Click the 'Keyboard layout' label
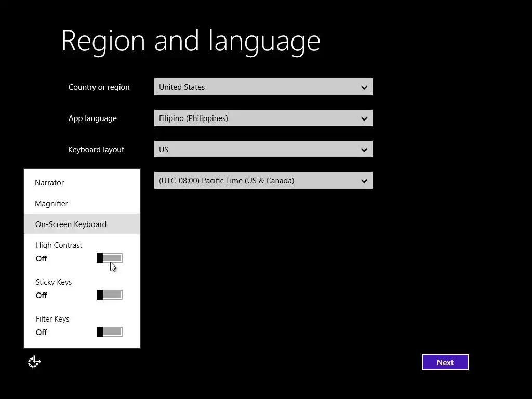The height and width of the screenshot is (399, 532). pos(96,150)
